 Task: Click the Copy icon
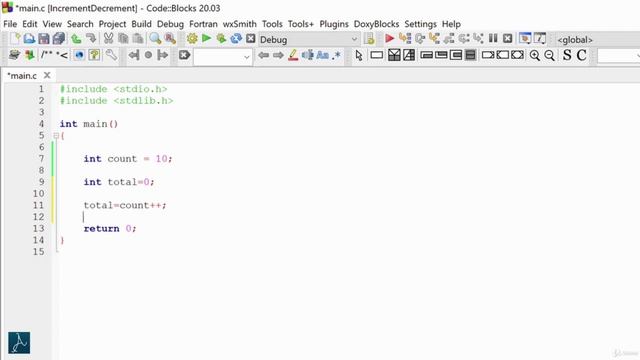pyautogui.click(x=123, y=39)
